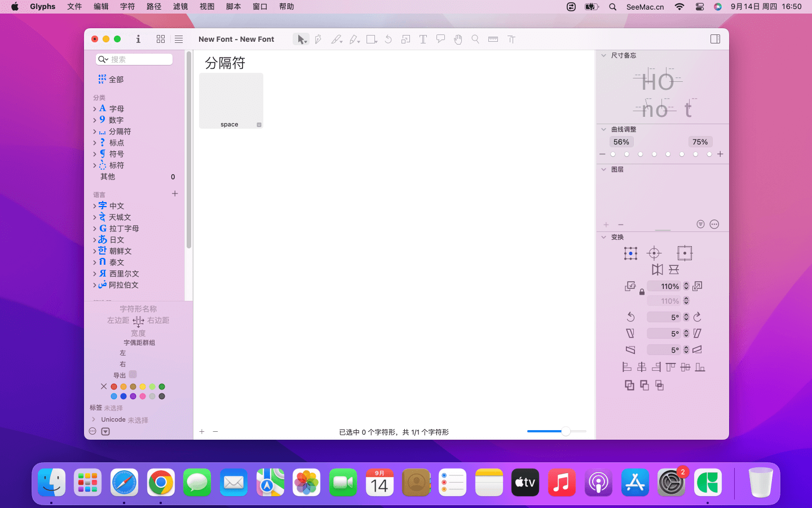Toggle the right sidebar panel

pos(715,40)
